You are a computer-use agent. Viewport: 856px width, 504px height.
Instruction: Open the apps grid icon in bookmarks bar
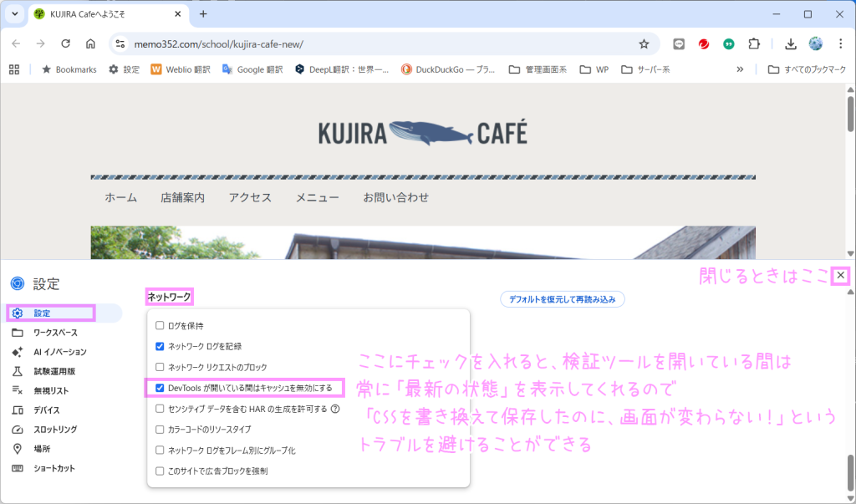pyautogui.click(x=14, y=69)
